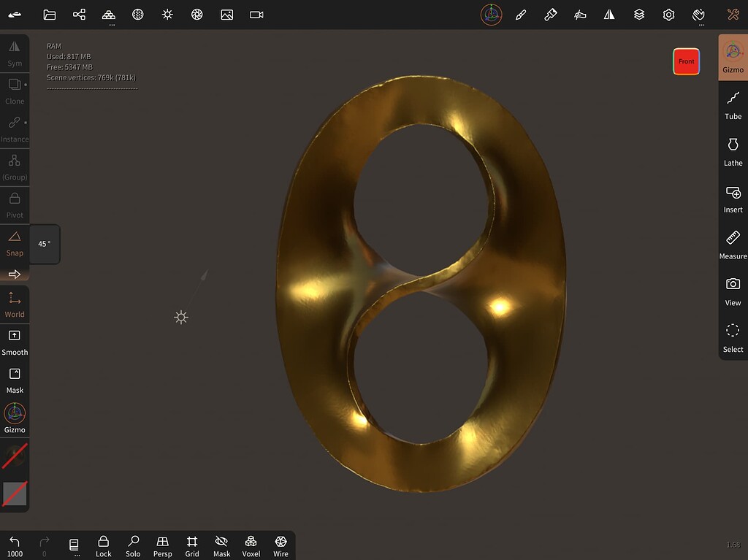The height and width of the screenshot is (560, 748).
Task: Open the Symmetry mirror options
Action: 609,15
